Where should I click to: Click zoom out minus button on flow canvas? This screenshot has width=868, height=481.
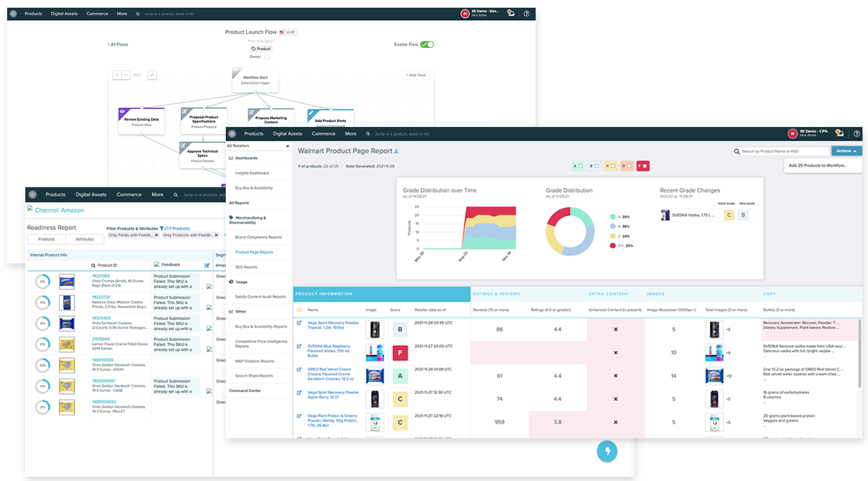pos(126,75)
